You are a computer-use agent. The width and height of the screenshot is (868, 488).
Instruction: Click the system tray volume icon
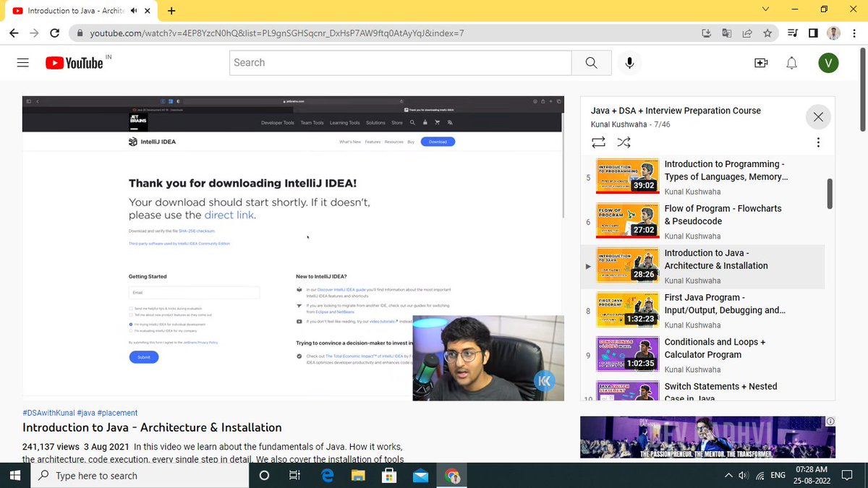click(744, 476)
